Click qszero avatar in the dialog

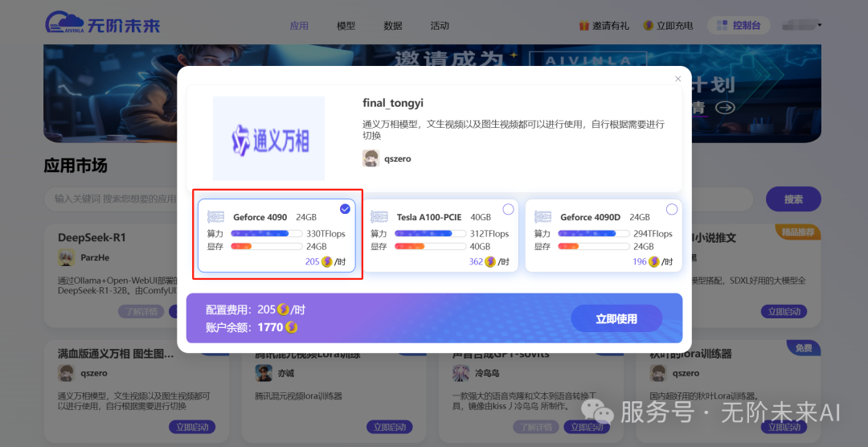coord(371,158)
